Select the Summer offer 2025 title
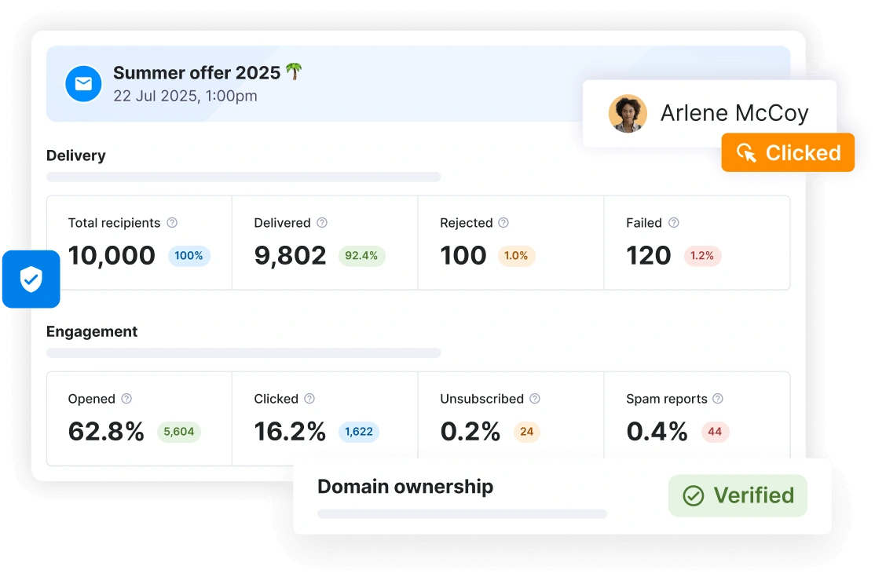This screenshot has height=588, width=875. (x=197, y=73)
